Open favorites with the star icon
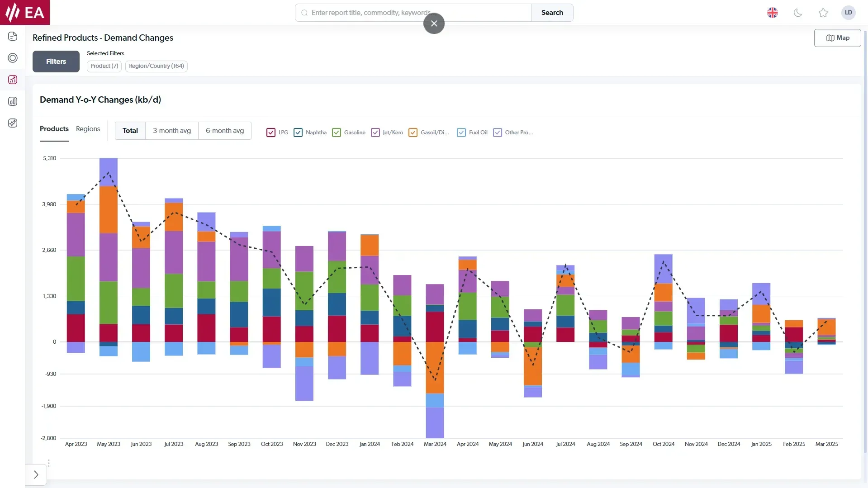The height and width of the screenshot is (488, 868). pyautogui.click(x=823, y=13)
